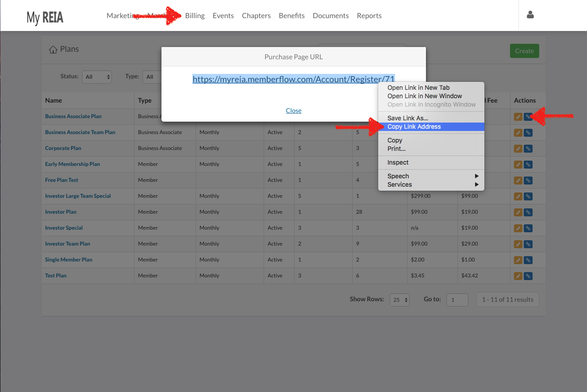Click edit pencil icon for Corporate Plan
587x392 pixels.
tap(518, 149)
